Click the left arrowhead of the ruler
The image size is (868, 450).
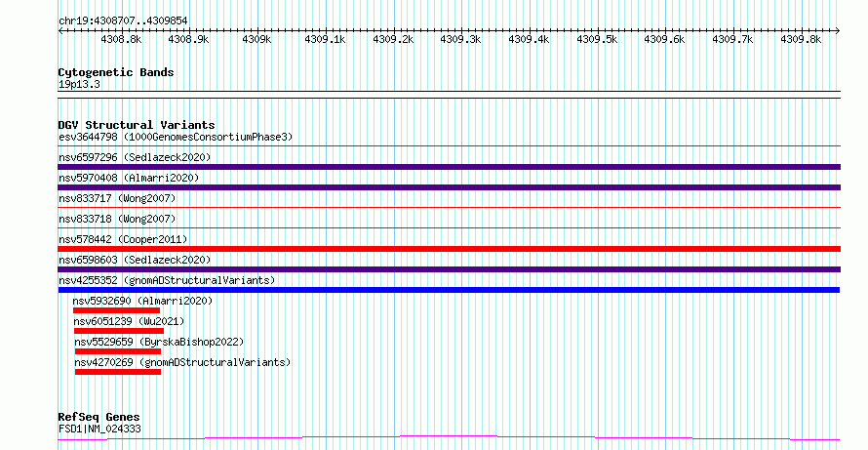tap(60, 30)
